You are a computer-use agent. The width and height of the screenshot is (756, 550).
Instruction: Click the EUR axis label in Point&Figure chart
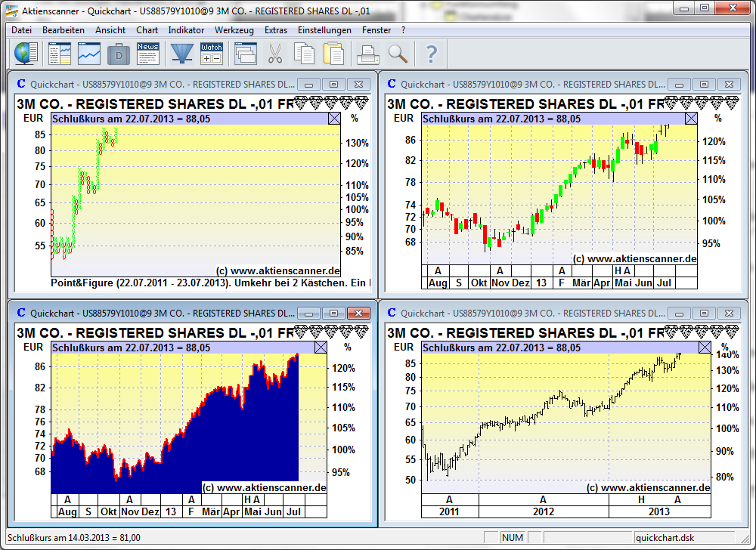(x=33, y=118)
